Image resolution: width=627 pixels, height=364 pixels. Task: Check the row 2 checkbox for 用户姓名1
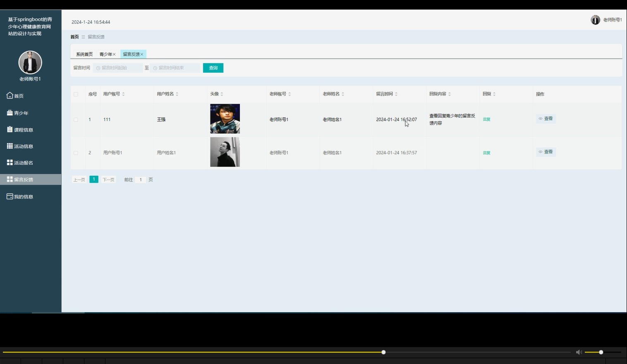click(x=76, y=153)
